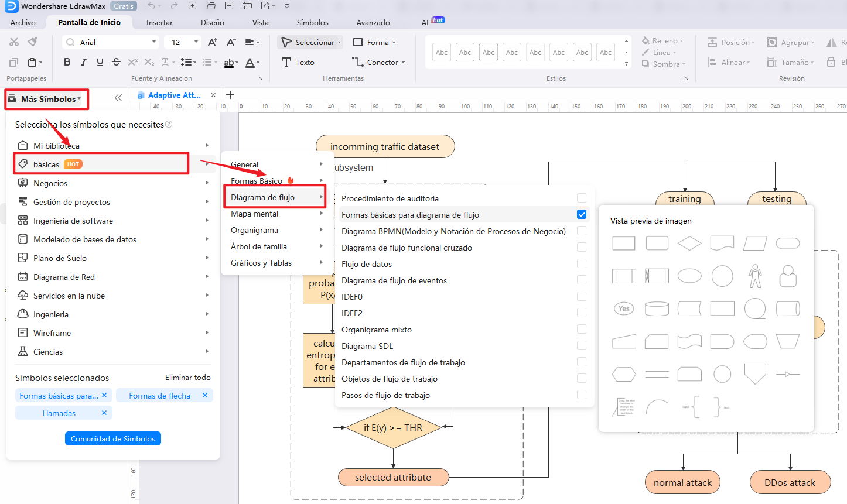Click the Alinear alignment icon
Screen dimensions: 847x504
[712, 62]
